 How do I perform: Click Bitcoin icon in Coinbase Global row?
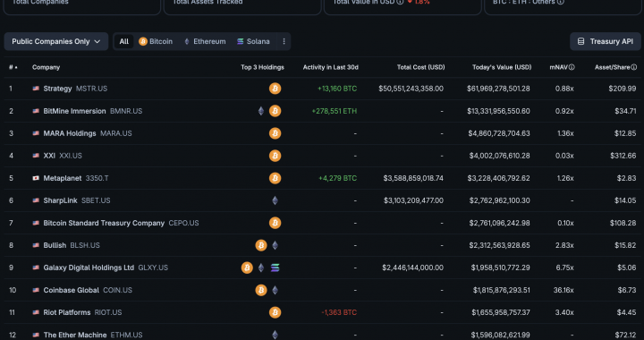point(261,290)
